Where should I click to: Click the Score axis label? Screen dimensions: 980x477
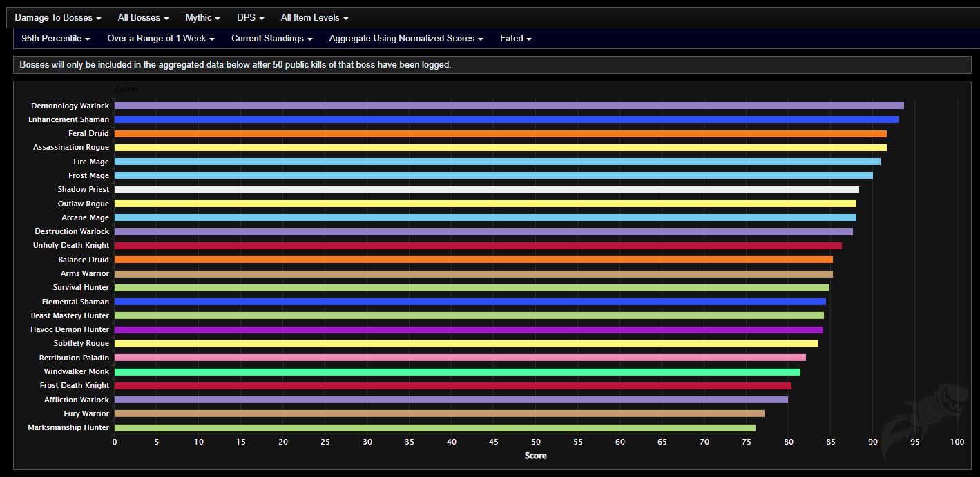535,456
